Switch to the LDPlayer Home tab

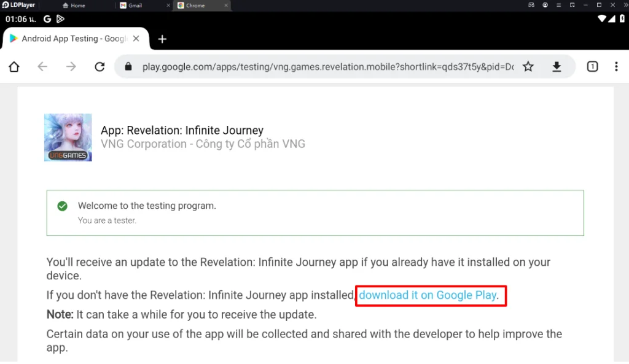(74, 6)
